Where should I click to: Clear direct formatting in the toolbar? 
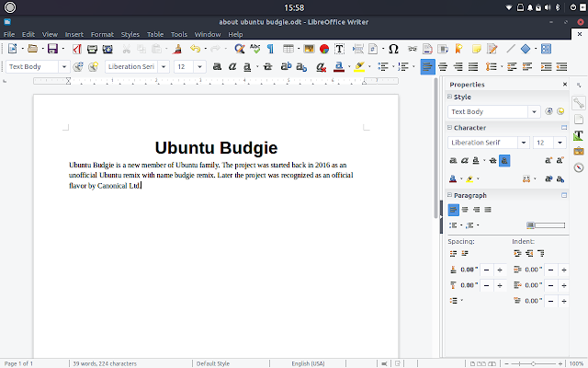(321, 67)
